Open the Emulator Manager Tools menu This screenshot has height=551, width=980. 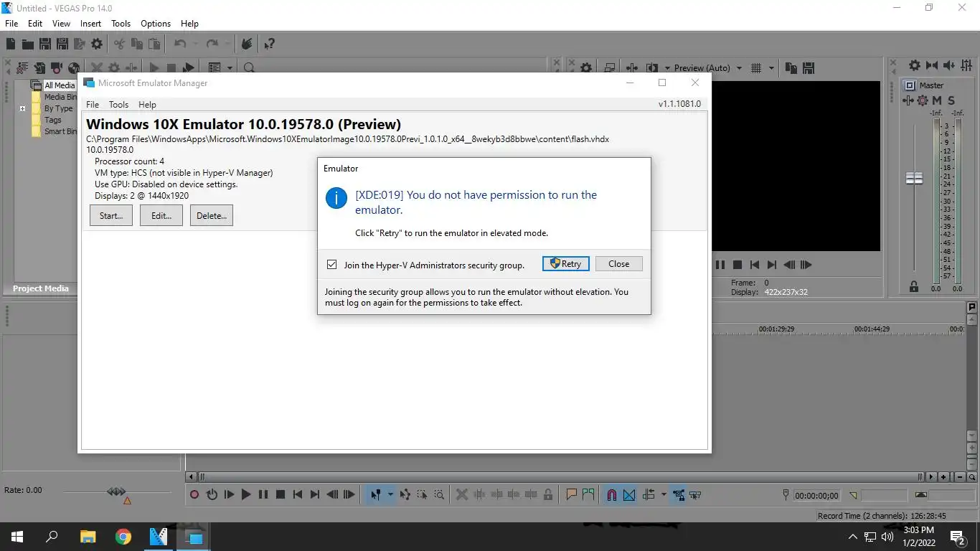point(118,105)
